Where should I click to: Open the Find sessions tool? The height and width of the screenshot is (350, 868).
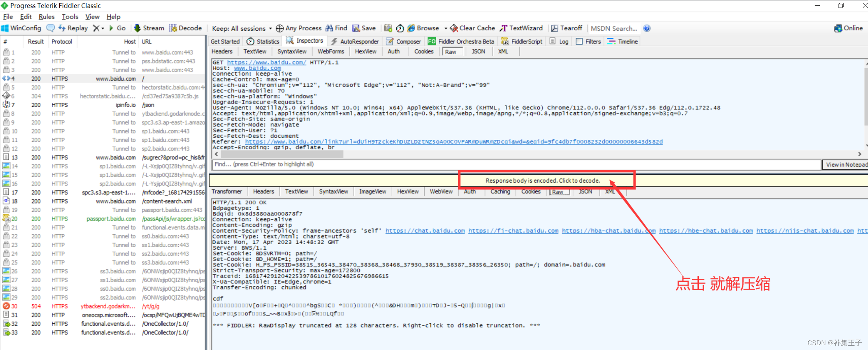[x=336, y=28]
